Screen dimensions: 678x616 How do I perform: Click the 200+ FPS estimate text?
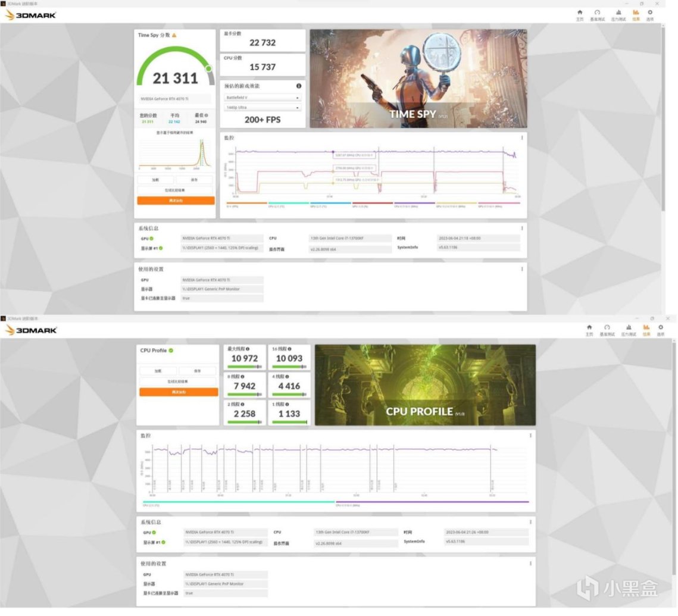[x=263, y=120]
